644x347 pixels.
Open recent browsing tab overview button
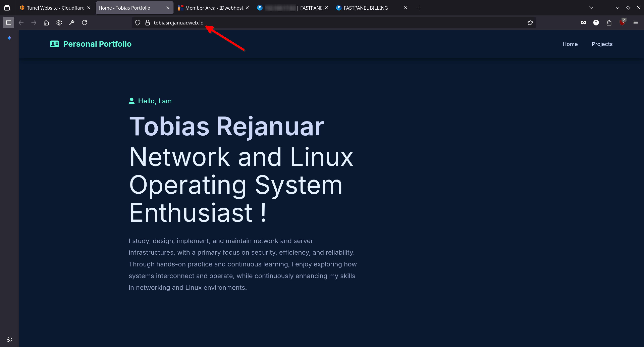click(x=7, y=8)
